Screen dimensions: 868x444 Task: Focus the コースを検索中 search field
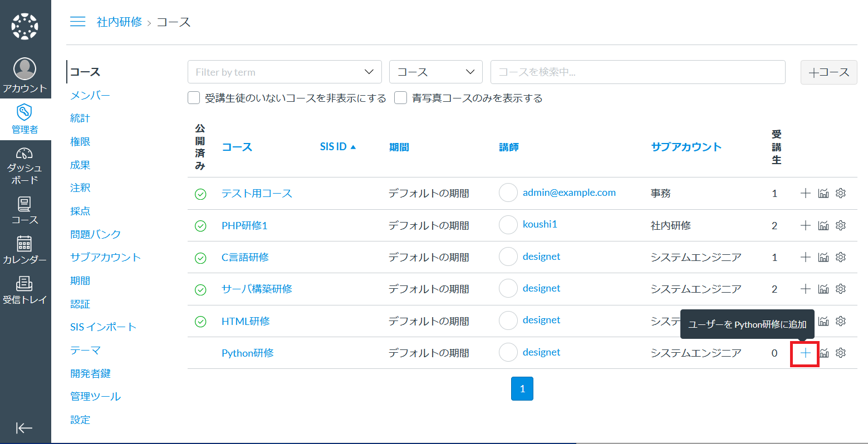tap(638, 72)
